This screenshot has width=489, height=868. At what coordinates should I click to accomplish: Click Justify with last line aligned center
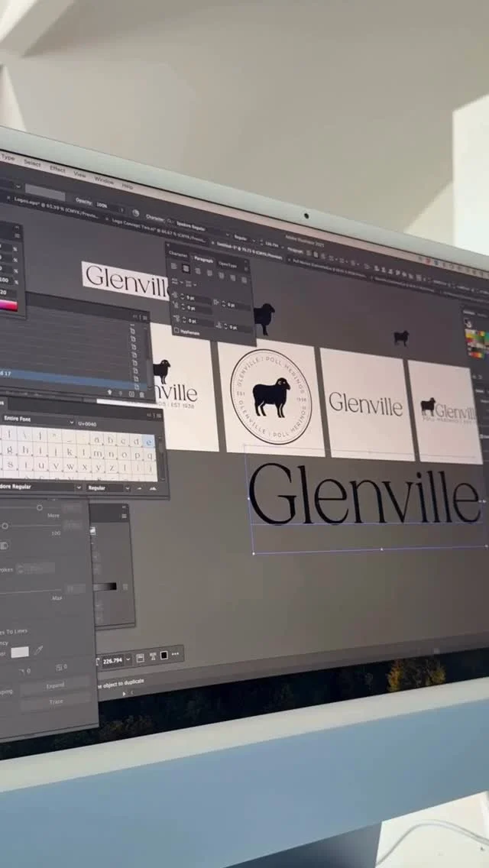tap(221, 276)
